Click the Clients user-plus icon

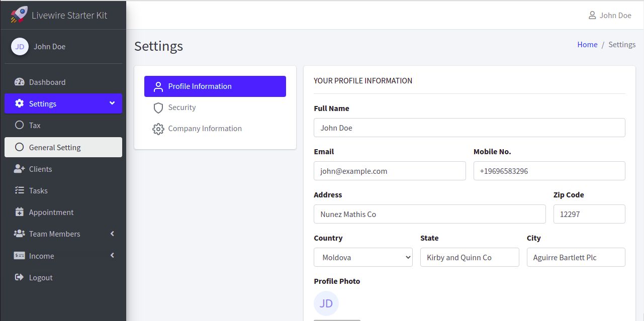(x=20, y=169)
